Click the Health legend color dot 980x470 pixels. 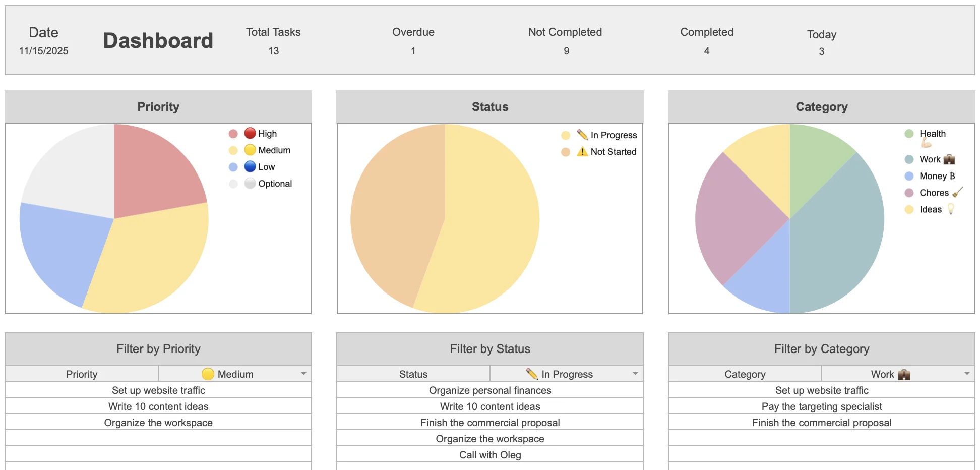(909, 134)
